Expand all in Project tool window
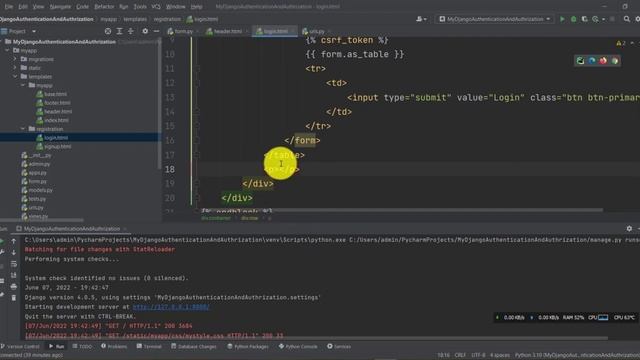The width and height of the screenshot is (640, 360). [x=119, y=31]
